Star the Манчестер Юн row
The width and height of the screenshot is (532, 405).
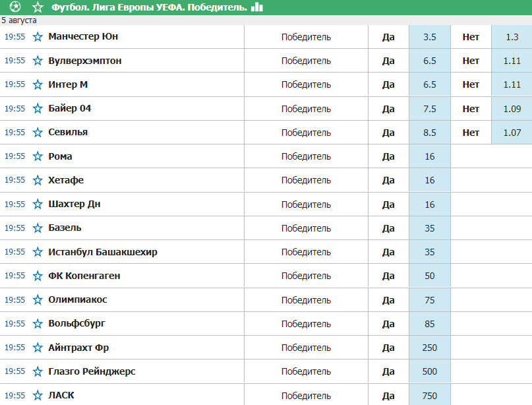click(38, 37)
